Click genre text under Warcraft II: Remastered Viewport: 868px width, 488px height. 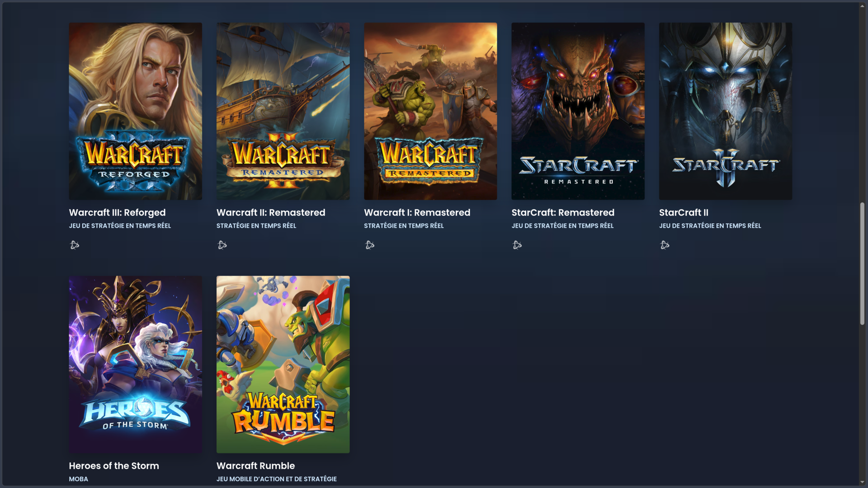(x=256, y=225)
